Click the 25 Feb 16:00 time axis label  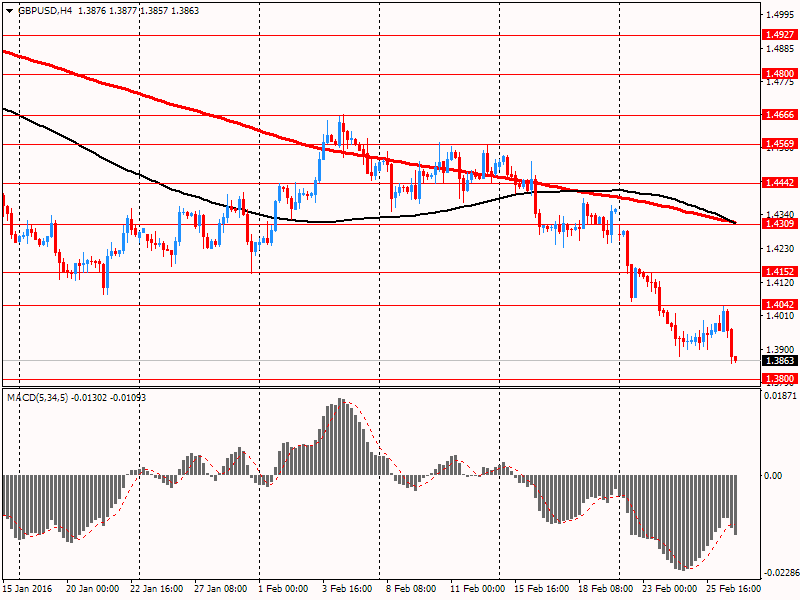pyautogui.click(x=733, y=589)
